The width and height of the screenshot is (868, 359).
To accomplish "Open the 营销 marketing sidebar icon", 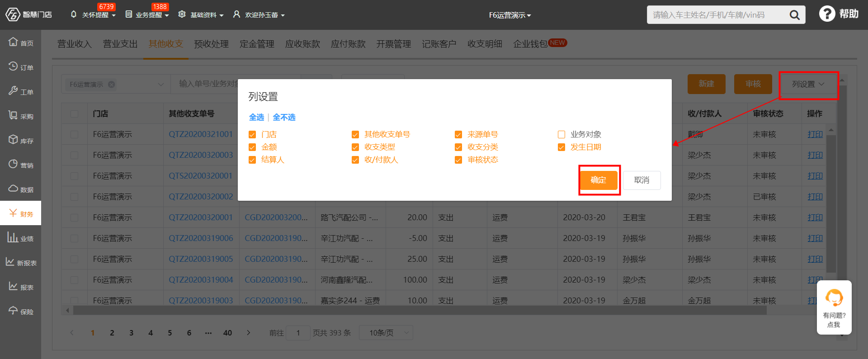I will pos(13,164).
